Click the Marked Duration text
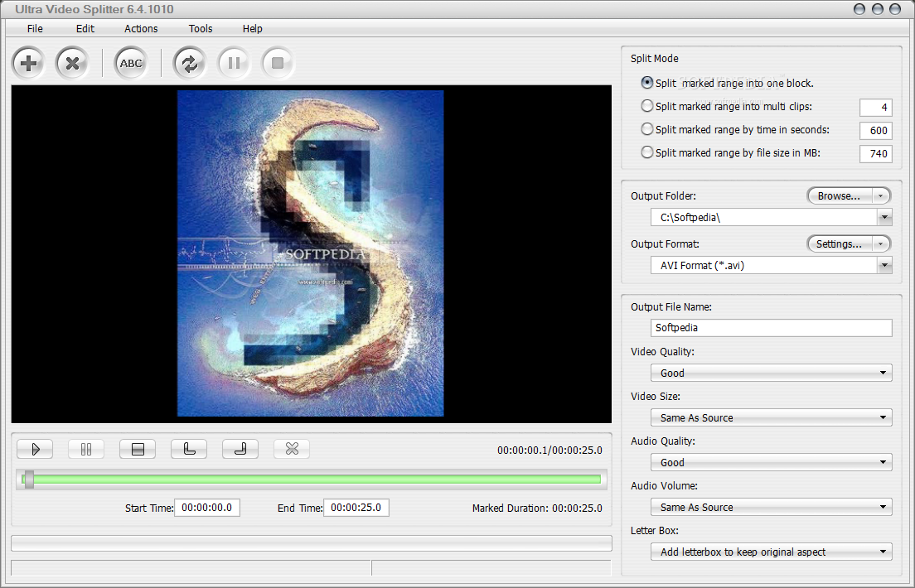Screen dimensions: 915x588 pos(537,508)
